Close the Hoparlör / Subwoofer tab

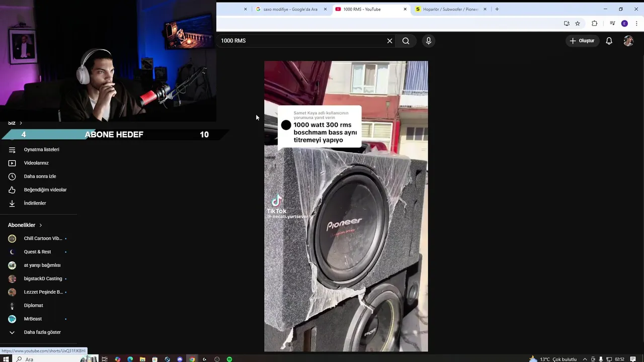coord(486,9)
